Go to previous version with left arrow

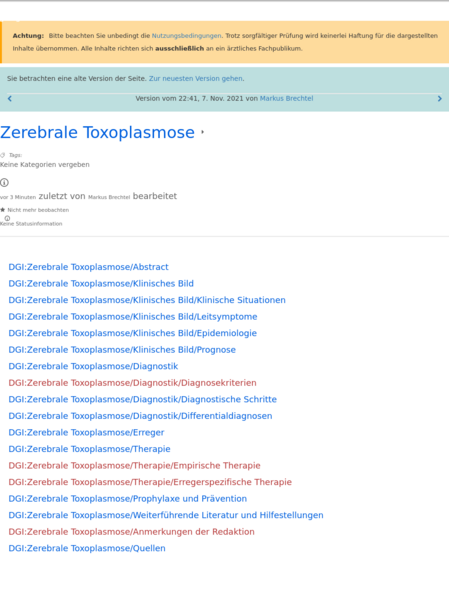[x=10, y=99]
